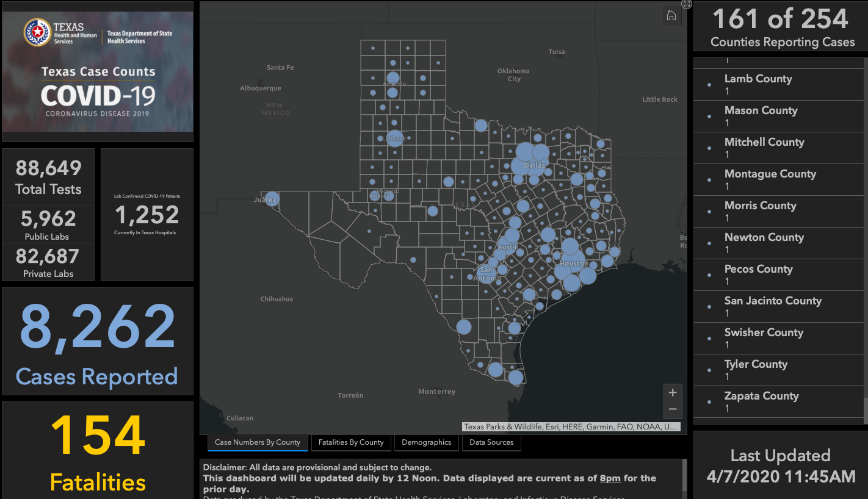Image resolution: width=868 pixels, height=499 pixels.
Task: Select the Amarillo case bubble on the map
Action: (393, 79)
